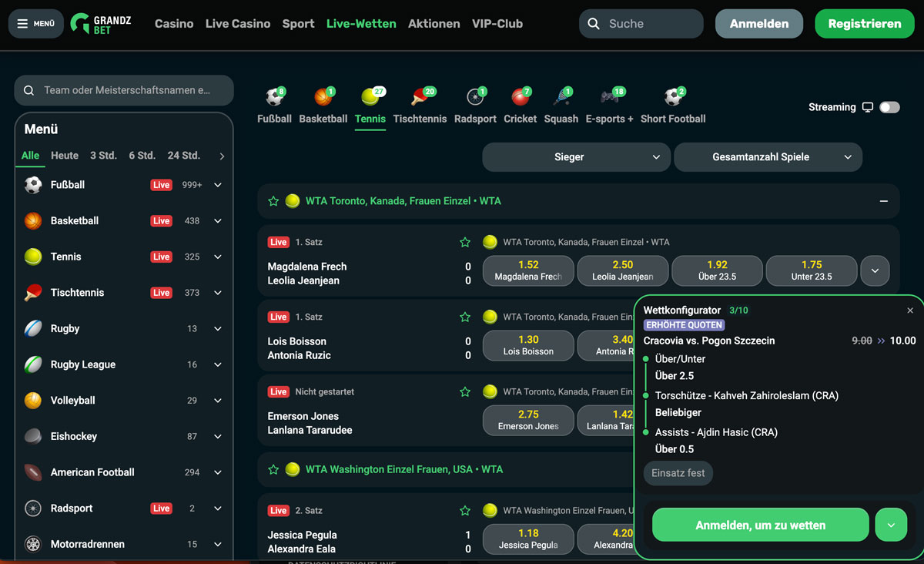Select the Basketball icon in sports bar
This screenshot has height=564, width=924.
(323, 98)
